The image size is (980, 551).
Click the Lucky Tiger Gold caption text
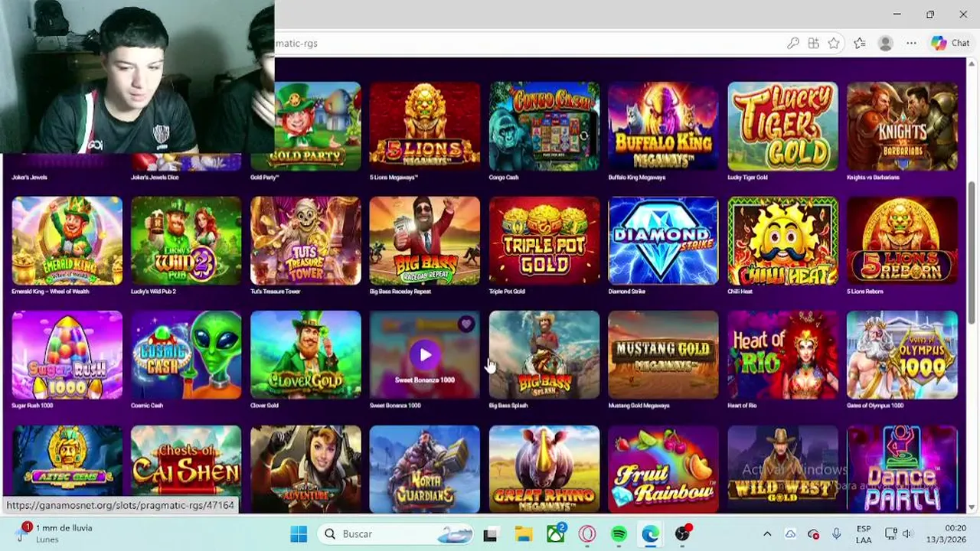click(x=748, y=178)
